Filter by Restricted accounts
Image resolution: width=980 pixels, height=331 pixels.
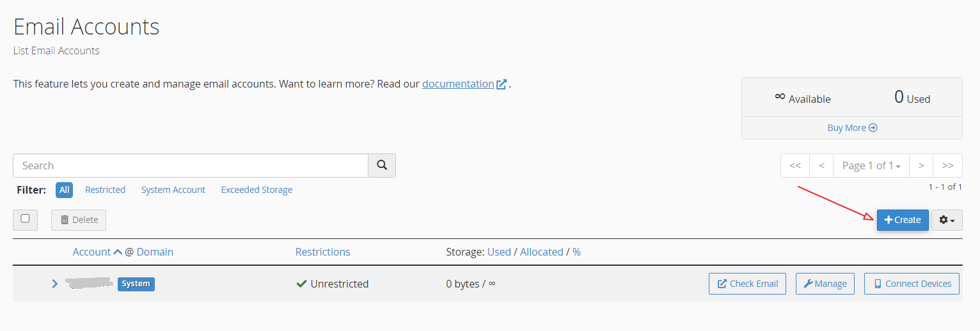point(105,190)
